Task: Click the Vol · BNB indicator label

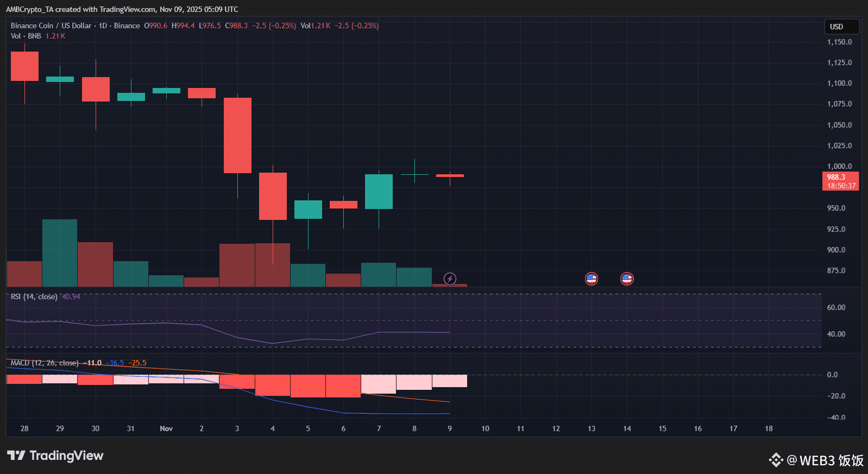Action: [x=26, y=36]
